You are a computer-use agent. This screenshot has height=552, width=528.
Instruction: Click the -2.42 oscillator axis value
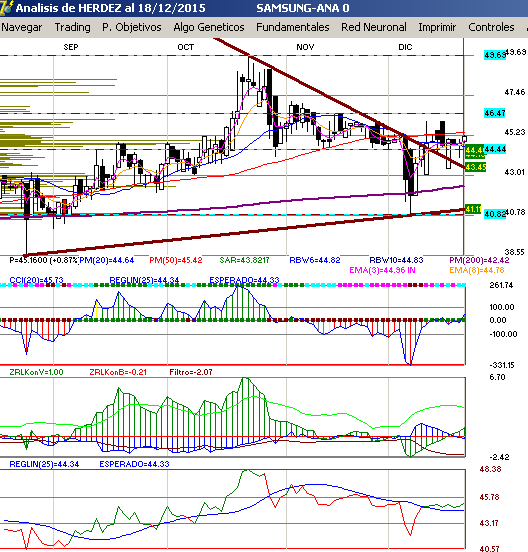point(499,457)
